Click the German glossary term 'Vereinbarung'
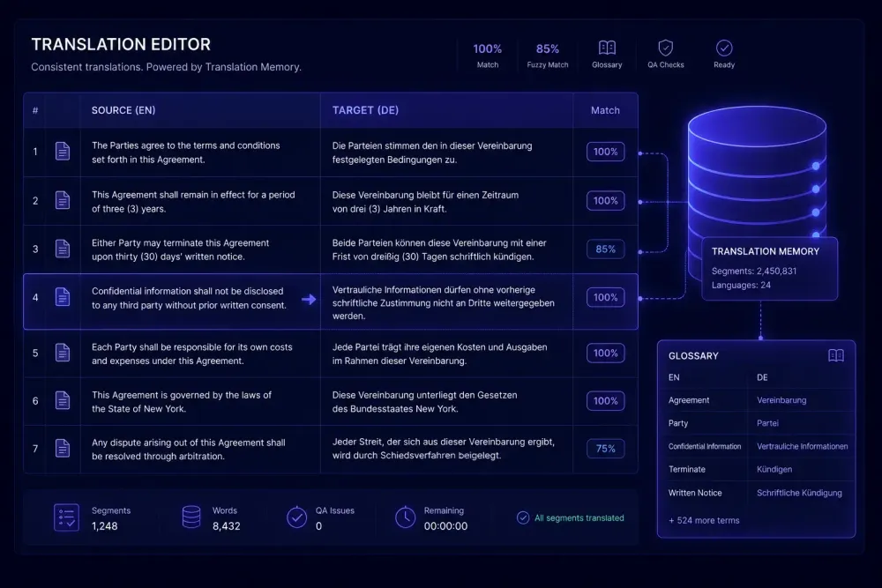Viewport: 882px width, 588px height. pos(781,400)
